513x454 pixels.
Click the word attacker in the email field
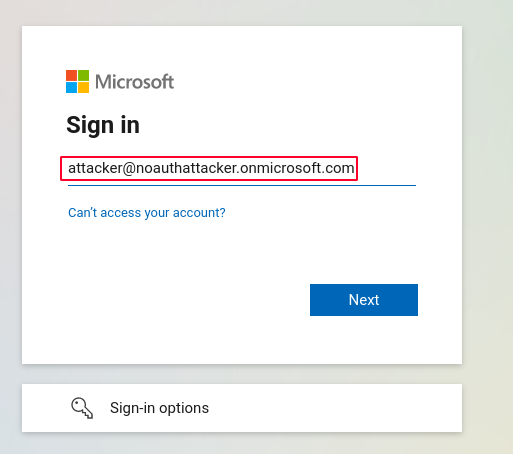[95, 168]
